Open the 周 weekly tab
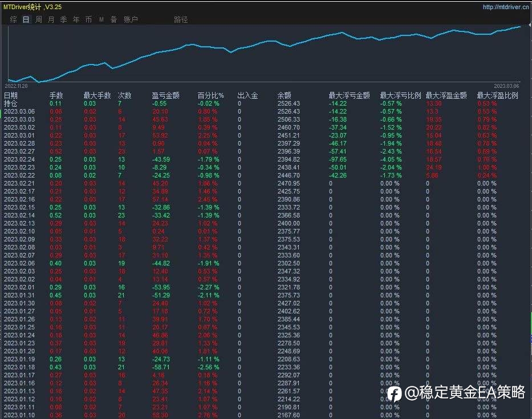The width and height of the screenshot is (532, 419). pyautogui.click(x=39, y=19)
